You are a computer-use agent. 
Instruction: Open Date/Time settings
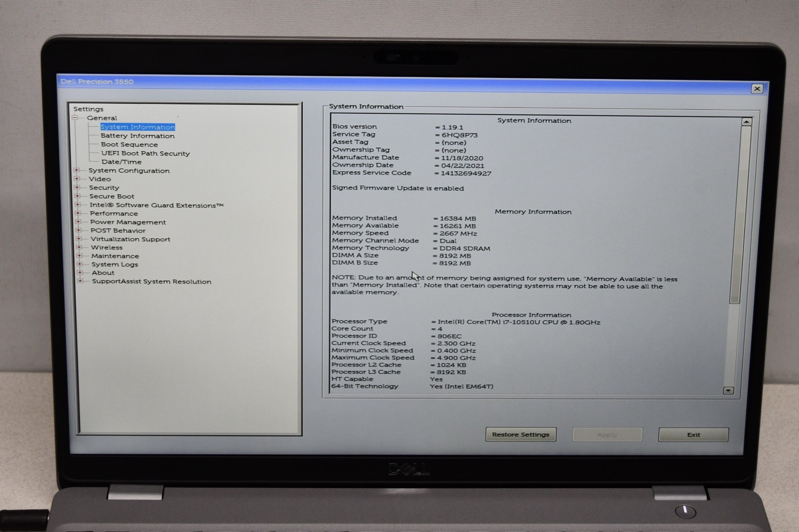[x=121, y=162]
